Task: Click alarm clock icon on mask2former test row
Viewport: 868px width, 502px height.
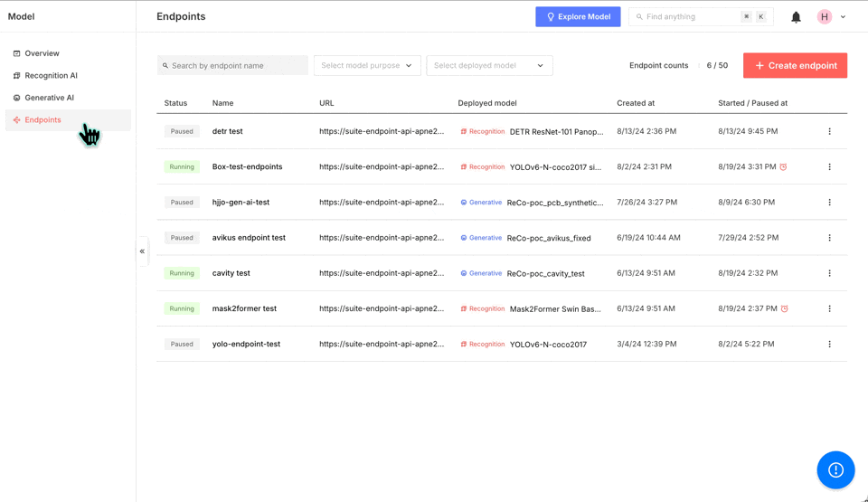Action: tap(785, 308)
